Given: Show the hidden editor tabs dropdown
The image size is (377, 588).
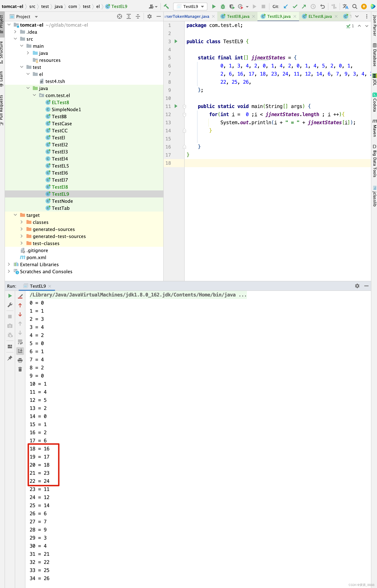Looking at the screenshot, I should pyautogui.click(x=357, y=16).
